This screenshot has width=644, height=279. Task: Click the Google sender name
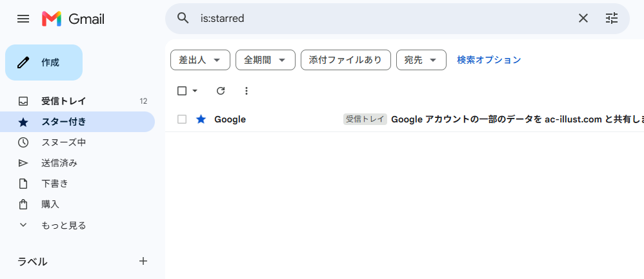point(230,119)
